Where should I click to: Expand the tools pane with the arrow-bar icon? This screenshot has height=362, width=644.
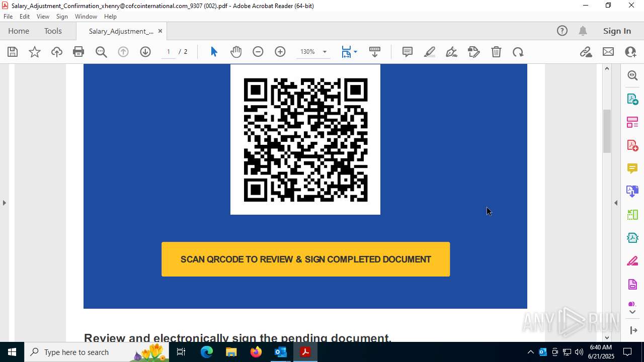coord(633,330)
